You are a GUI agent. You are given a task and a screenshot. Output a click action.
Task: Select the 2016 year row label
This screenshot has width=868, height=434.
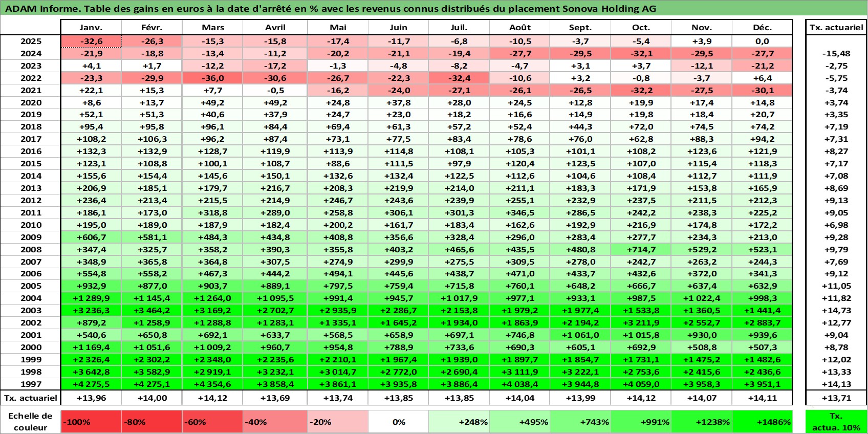pos(31,151)
